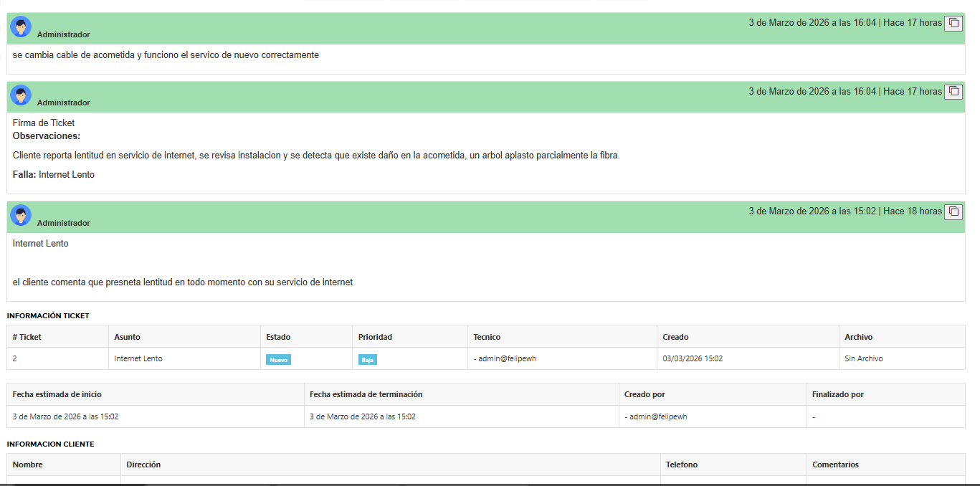
Task: Click copy icon on Firma de Ticket comment
Action: 953,92
